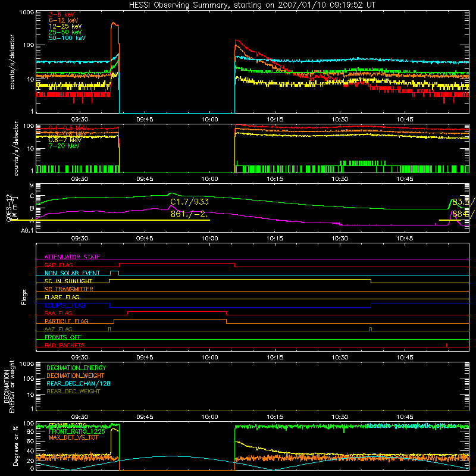Click the C1.7/933 GOES annotation
Screen dimensions: 476x476
pyautogui.click(x=189, y=202)
